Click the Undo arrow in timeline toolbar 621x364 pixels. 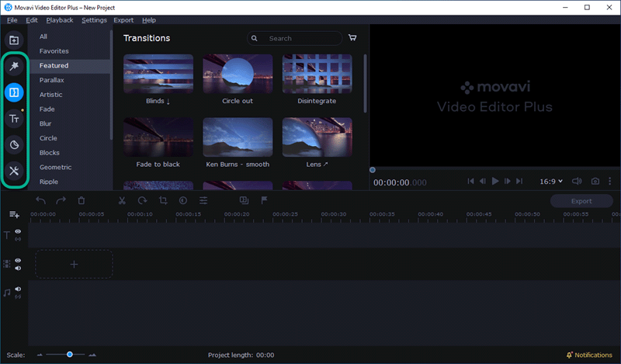[x=40, y=200]
